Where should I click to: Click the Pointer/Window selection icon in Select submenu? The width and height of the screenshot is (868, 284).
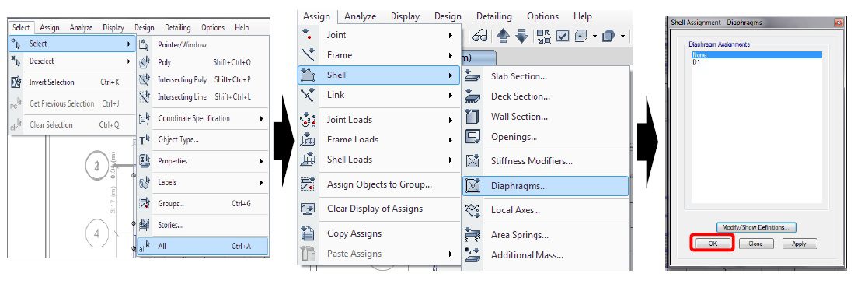[145, 44]
